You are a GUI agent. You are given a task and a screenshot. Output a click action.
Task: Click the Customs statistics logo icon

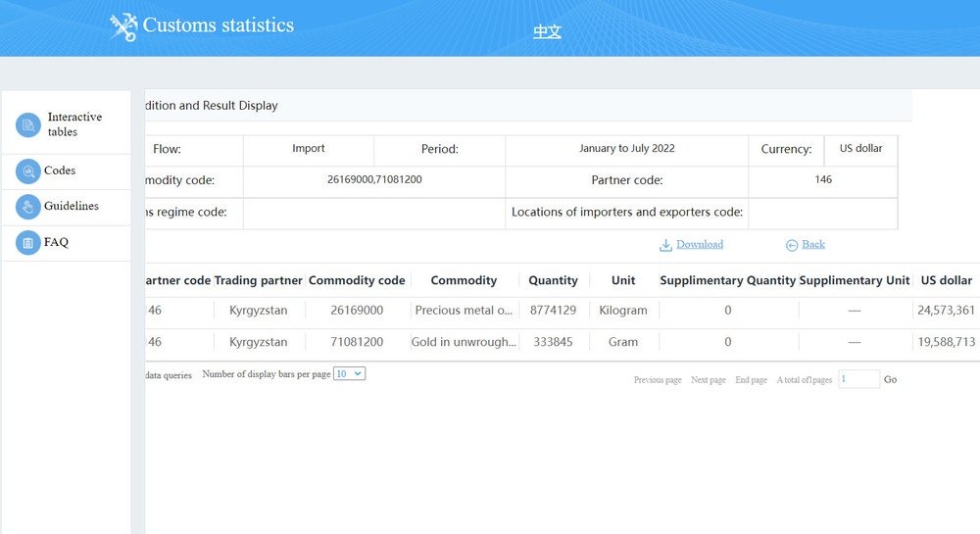pos(123,26)
